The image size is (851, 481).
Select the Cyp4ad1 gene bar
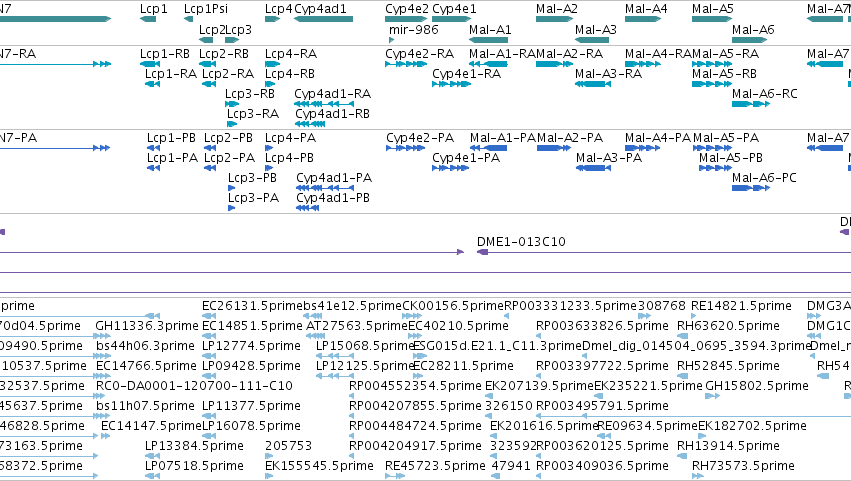point(323,19)
